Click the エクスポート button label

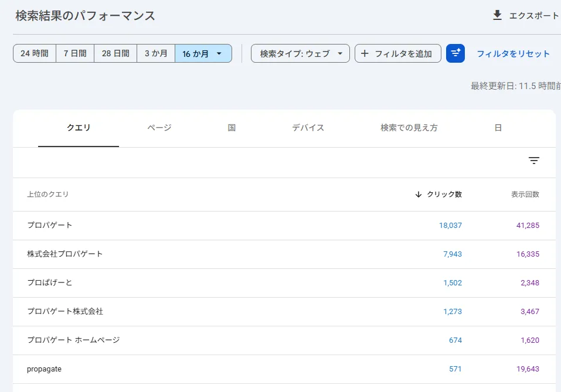click(x=533, y=16)
